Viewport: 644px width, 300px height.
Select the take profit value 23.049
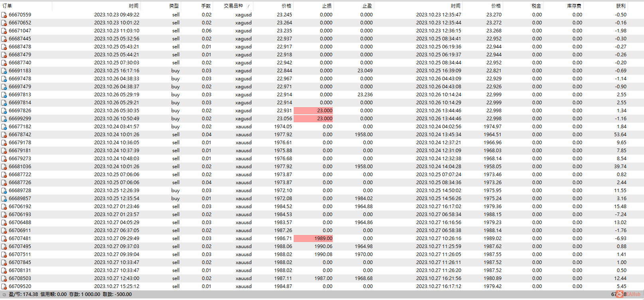[x=365, y=71]
